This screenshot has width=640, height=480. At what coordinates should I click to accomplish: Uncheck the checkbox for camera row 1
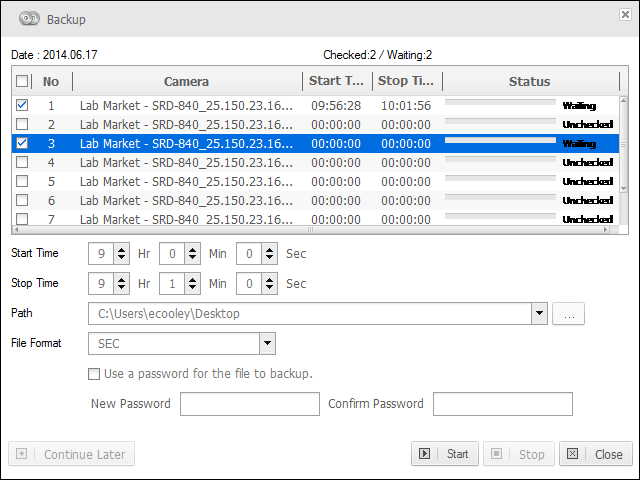[x=22, y=105]
